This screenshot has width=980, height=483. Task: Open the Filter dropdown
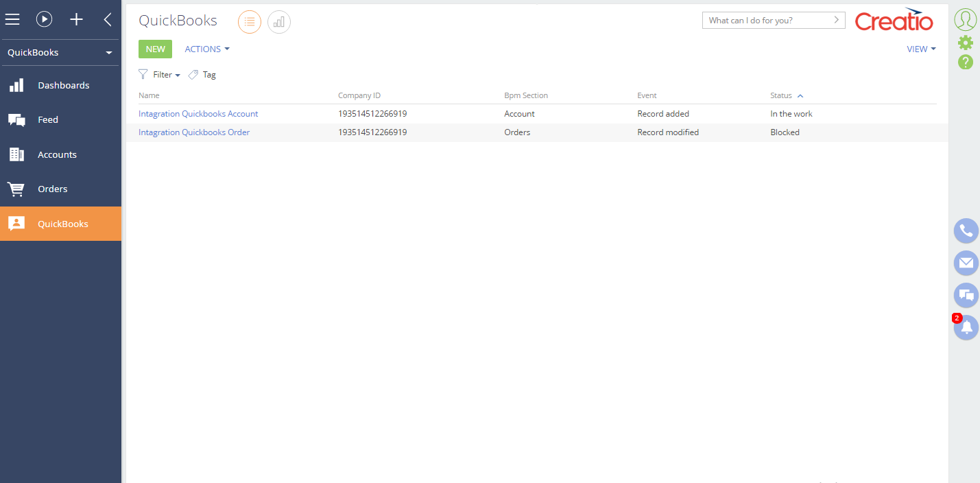click(159, 74)
